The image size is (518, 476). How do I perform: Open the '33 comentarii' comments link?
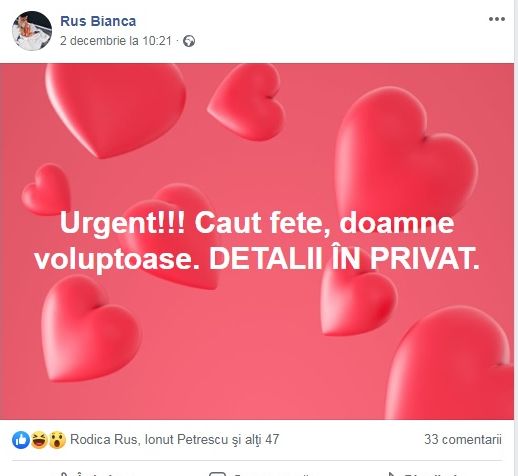463,439
